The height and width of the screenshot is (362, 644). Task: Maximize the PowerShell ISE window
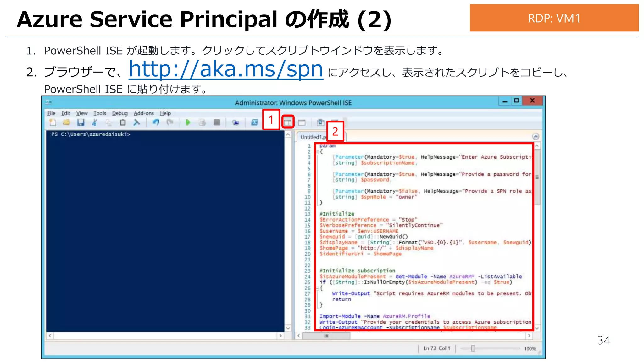pyautogui.click(x=516, y=101)
